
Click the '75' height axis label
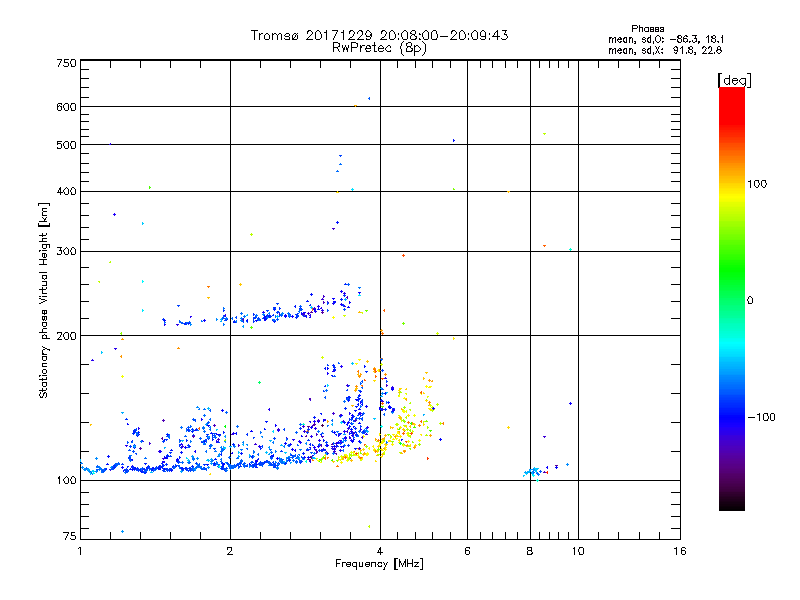[70, 536]
